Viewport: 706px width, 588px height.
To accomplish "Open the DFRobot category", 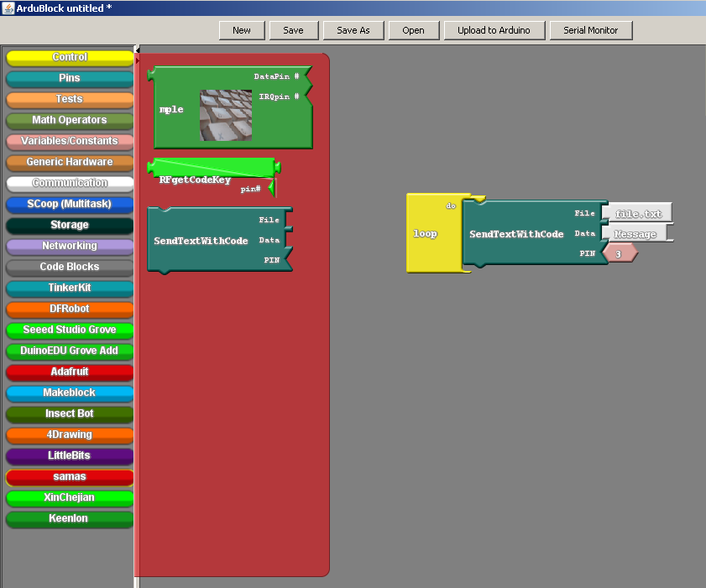I will (70, 309).
